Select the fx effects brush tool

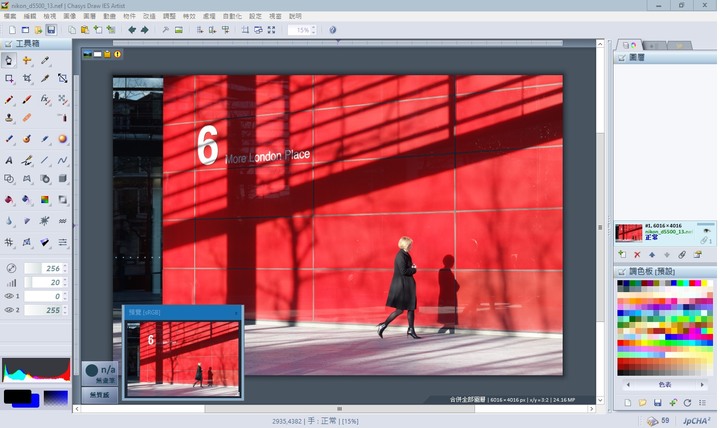pyautogui.click(x=45, y=99)
